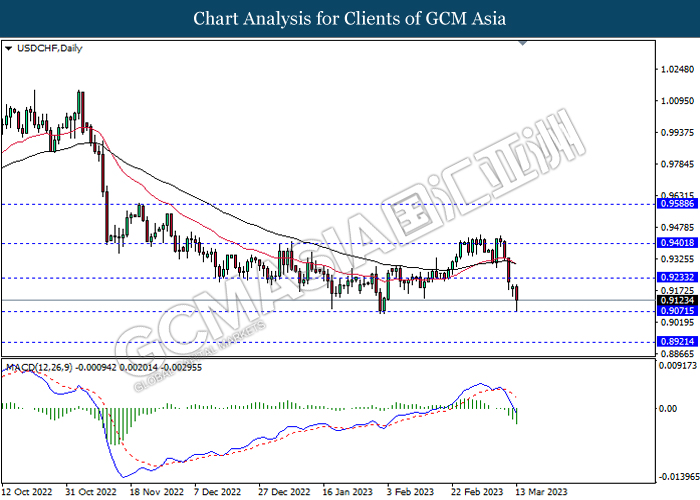This screenshot has height=500, width=700.
Task: Click the MACD -0.013965 scale value
Action: [679, 477]
